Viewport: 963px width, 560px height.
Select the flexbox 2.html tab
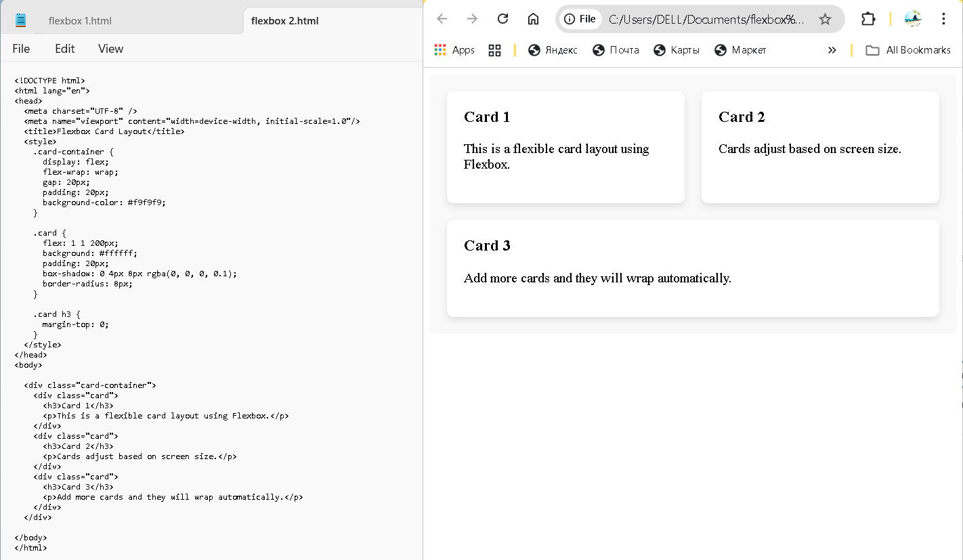284,21
